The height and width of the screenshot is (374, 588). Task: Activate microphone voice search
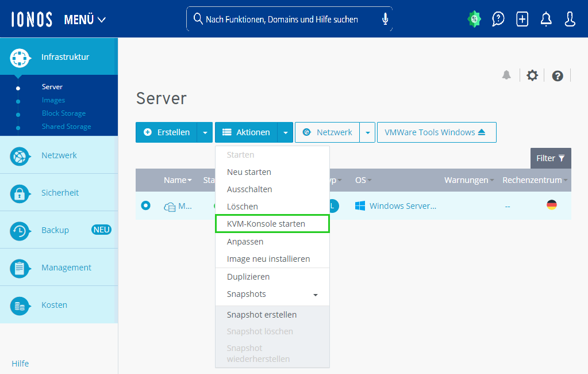[x=385, y=19]
